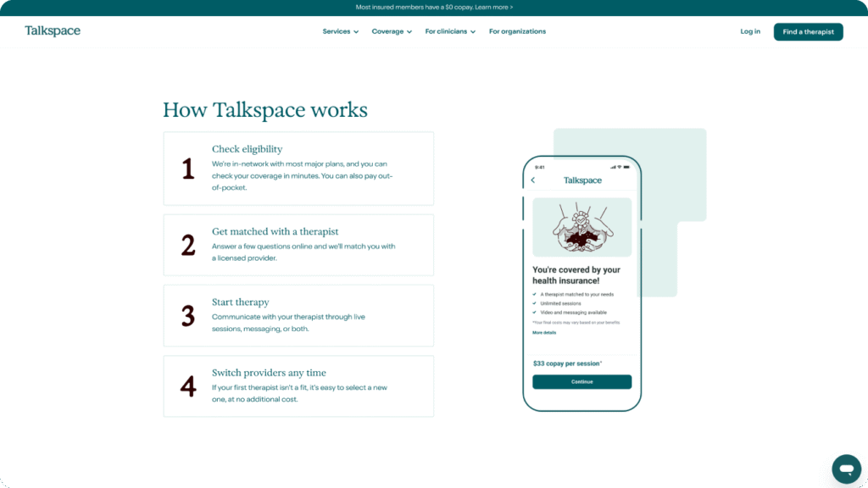
Task: Expand the Coverage dropdown
Action: 391,31
